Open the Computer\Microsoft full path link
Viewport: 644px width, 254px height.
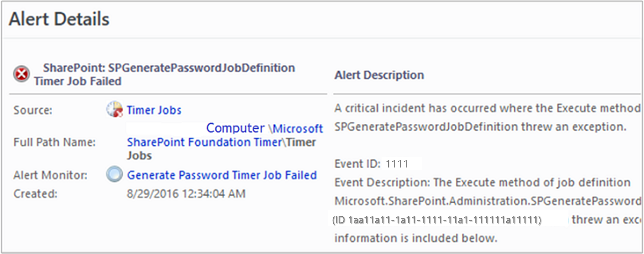pos(264,128)
